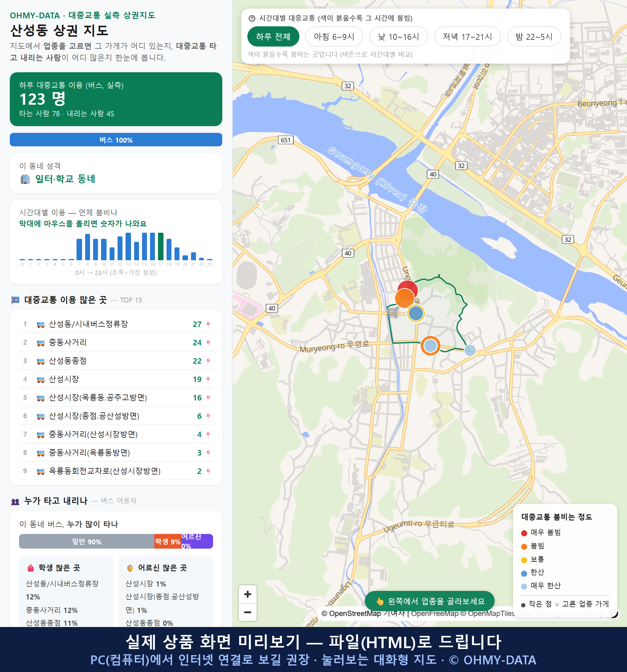This screenshot has height=672, width=627.
Task: Click the 왼쪽에서 업종을 골라보세요 banner
Action: pyautogui.click(x=429, y=601)
